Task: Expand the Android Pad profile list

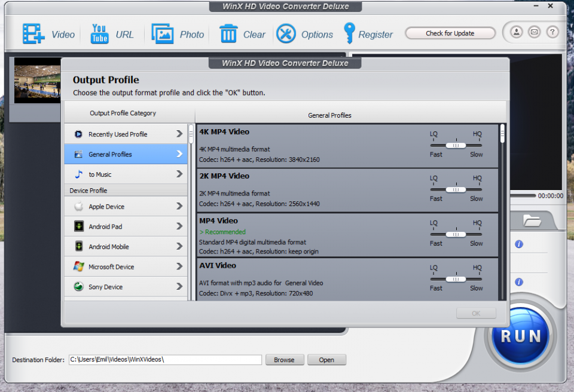Action: pyautogui.click(x=126, y=226)
